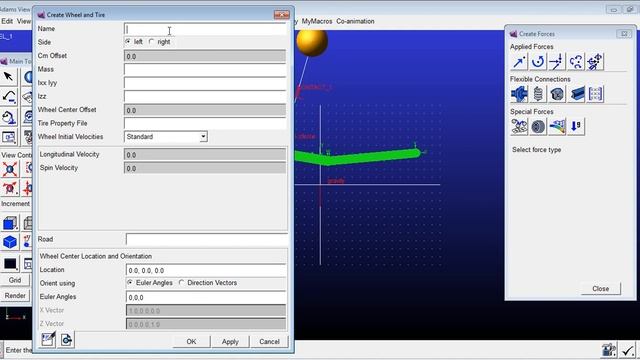Open the Edit menu

[x=7, y=21]
